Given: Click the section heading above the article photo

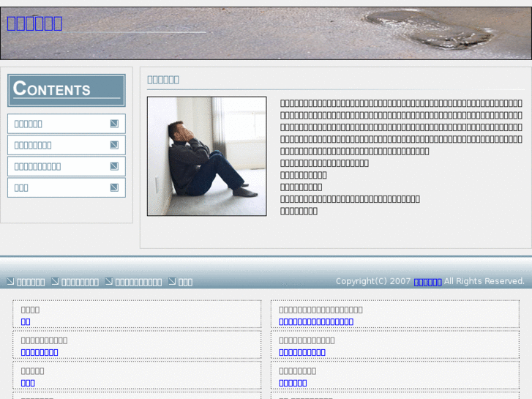Looking at the screenshot, I should [x=163, y=80].
